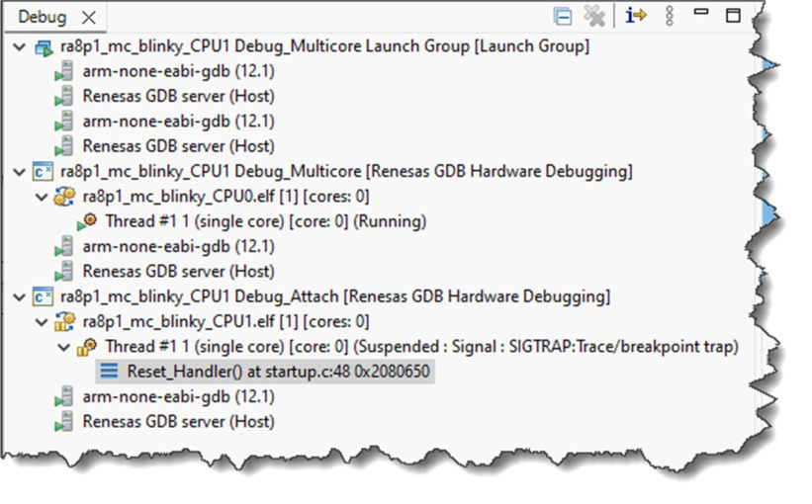Click the suspended thread icon
812x504 pixels.
pos(87,347)
